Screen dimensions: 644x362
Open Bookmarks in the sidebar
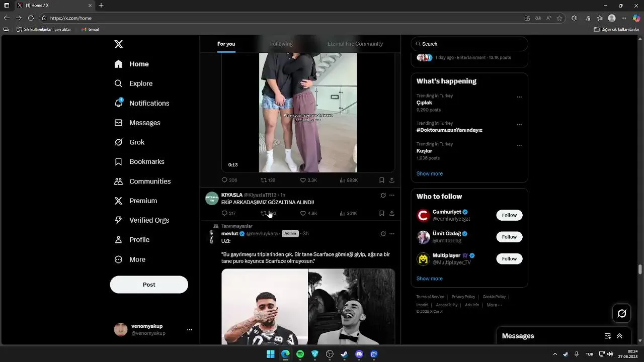(140, 162)
